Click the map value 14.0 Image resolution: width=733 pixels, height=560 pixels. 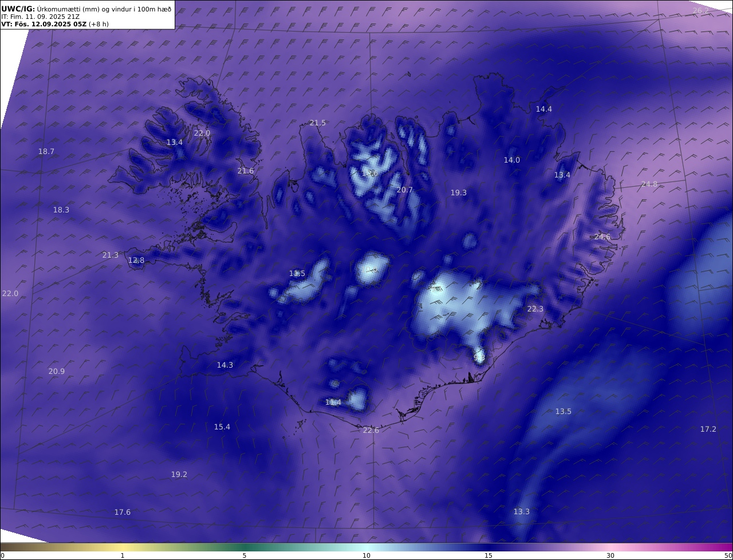click(512, 160)
